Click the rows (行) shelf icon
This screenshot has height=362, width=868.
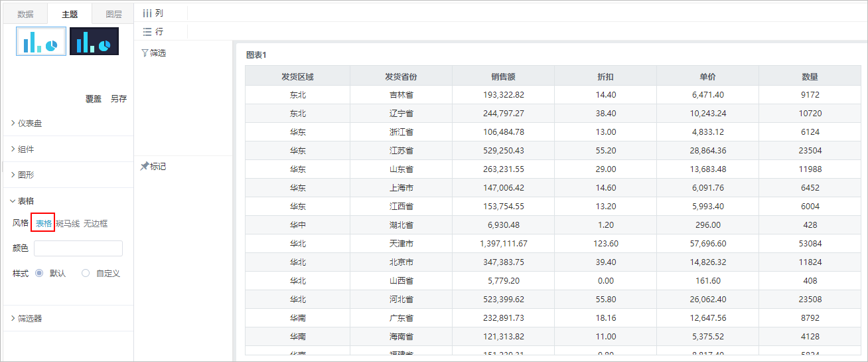147,31
